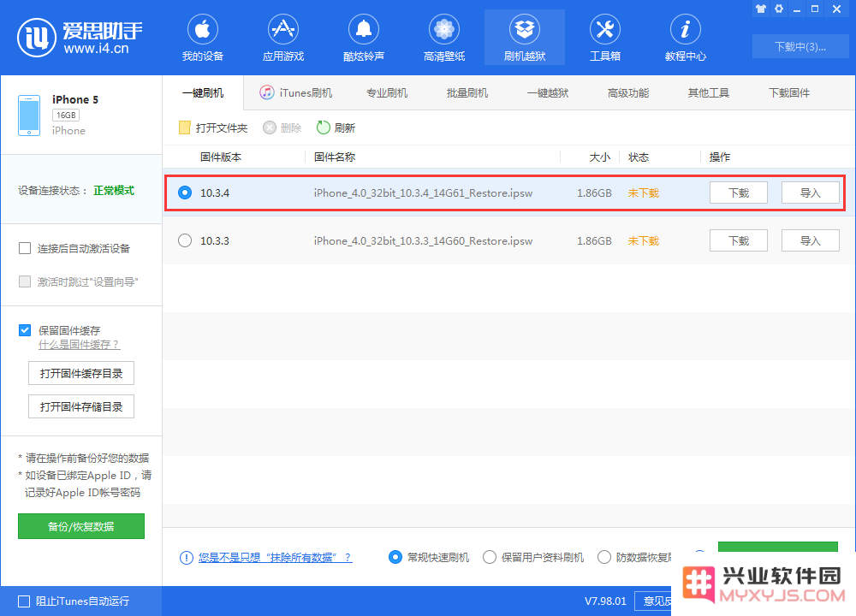Click the 操作 column header
The width and height of the screenshot is (856, 616).
coord(720,157)
